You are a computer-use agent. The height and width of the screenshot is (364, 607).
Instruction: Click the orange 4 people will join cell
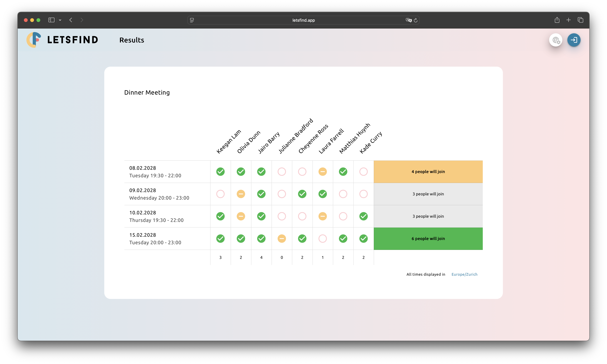(x=428, y=172)
